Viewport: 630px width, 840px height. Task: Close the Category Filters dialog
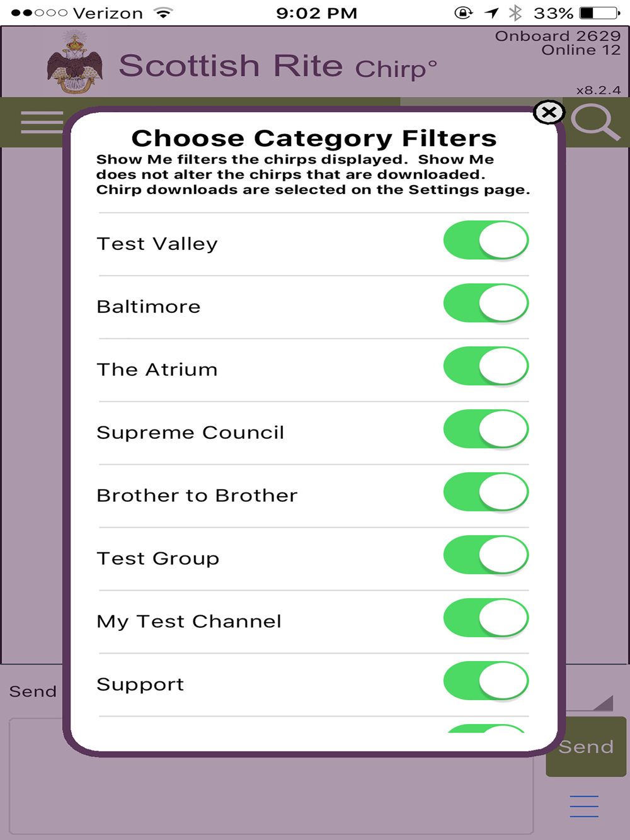549,113
